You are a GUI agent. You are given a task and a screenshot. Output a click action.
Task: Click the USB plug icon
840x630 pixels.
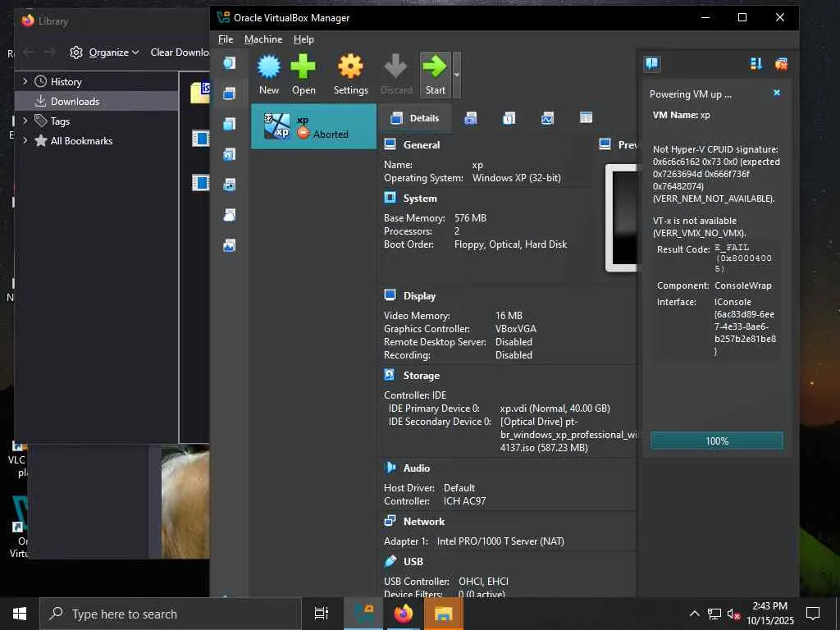[390, 561]
